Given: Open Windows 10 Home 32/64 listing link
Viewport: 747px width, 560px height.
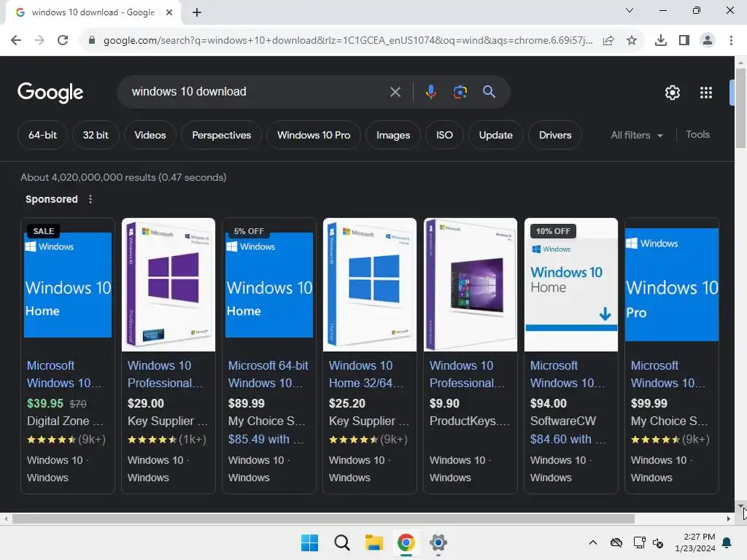Looking at the screenshot, I should (366, 374).
